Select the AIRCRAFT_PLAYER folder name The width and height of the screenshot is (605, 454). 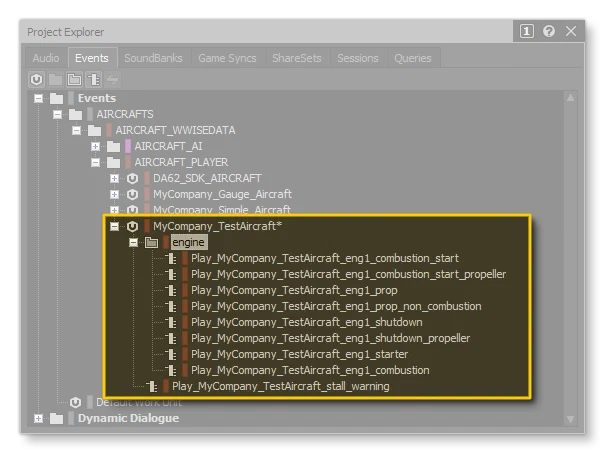[181, 162]
